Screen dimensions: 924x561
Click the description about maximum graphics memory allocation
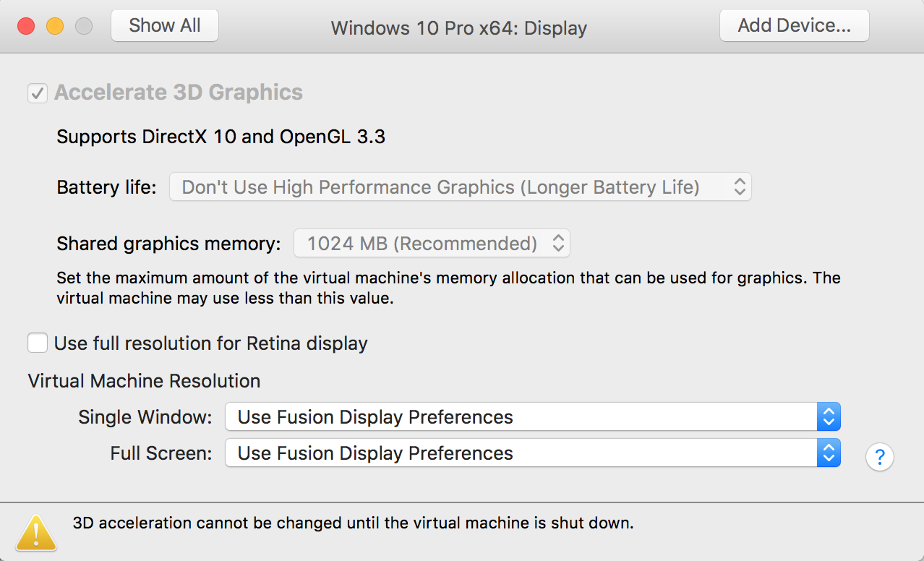(x=448, y=288)
